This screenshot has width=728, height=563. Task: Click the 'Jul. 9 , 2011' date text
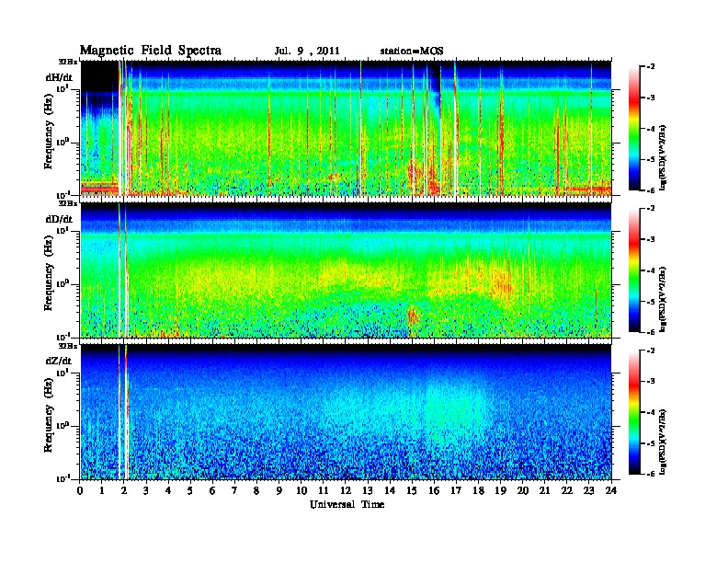[x=307, y=52]
